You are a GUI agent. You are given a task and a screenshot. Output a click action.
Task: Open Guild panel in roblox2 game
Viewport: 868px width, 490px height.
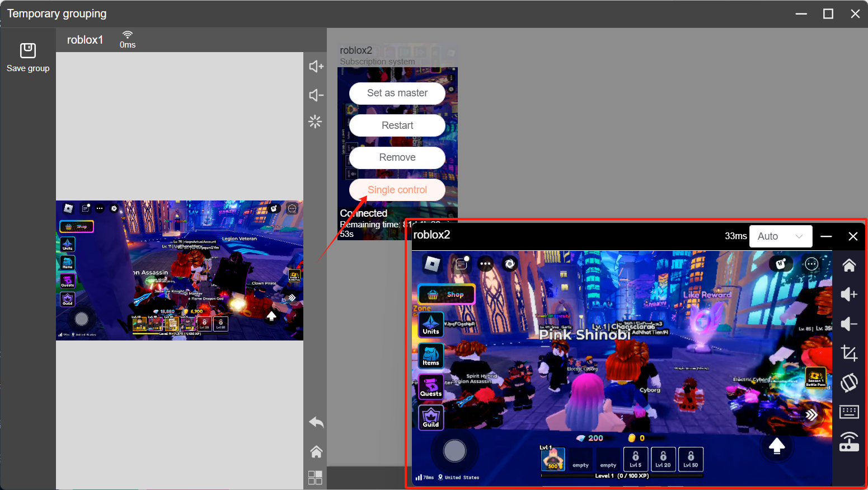pos(431,417)
